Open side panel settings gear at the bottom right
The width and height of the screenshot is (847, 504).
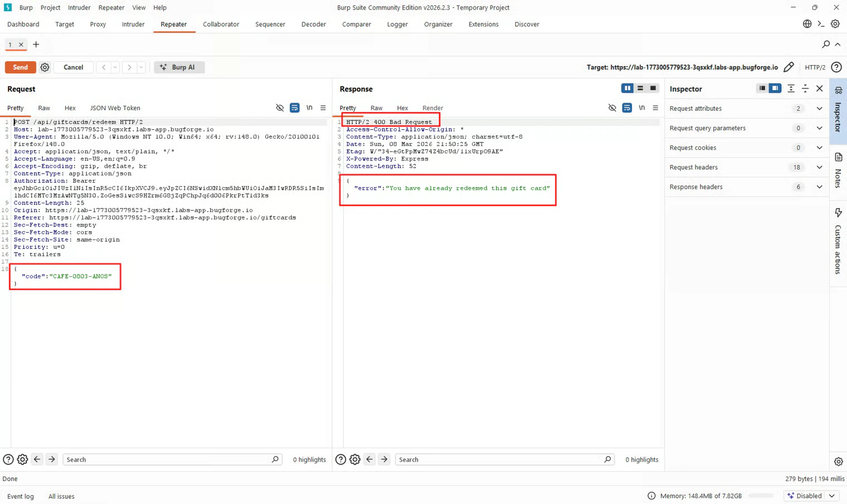click(838, 462)
